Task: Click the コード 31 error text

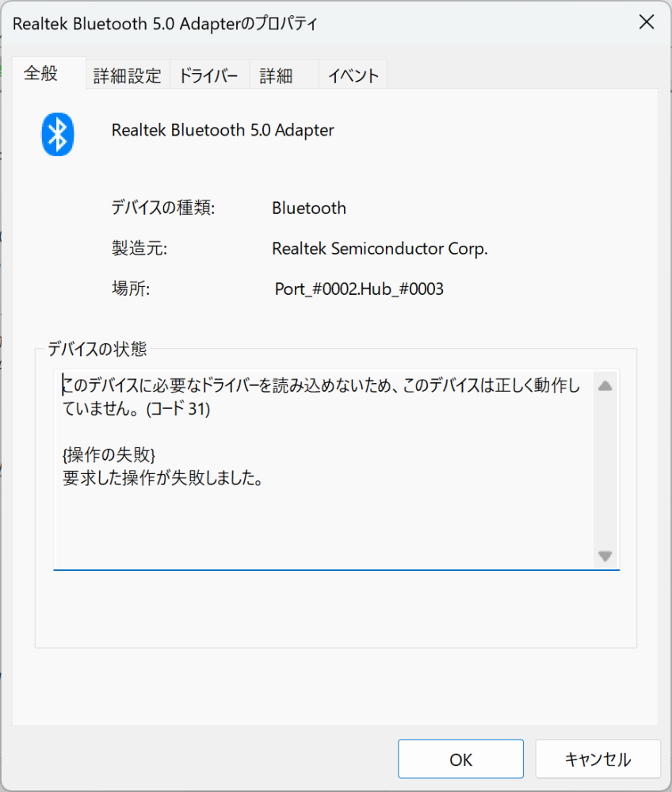Action: click(178, 408)
